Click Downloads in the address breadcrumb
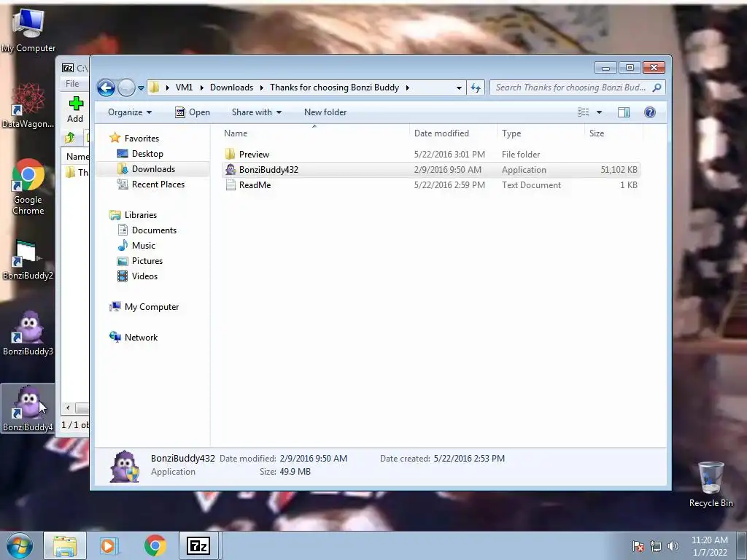This screenshot has height=560, width=747. click(231, 87)
